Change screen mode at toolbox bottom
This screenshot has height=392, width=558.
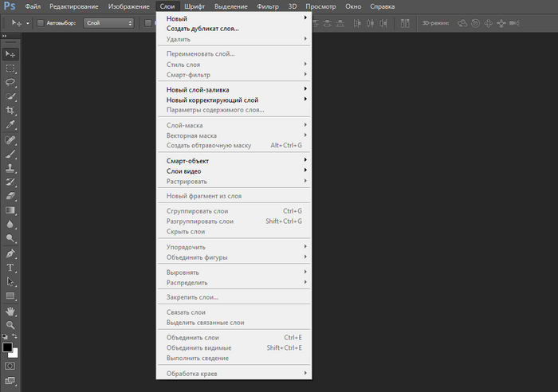[x=10, y=380]
